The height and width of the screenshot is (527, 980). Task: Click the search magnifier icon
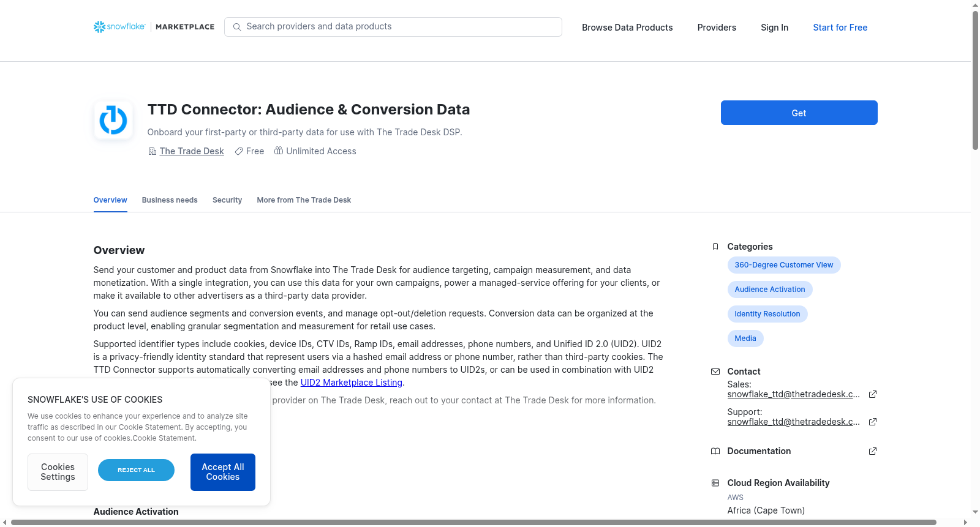[237, 27]
